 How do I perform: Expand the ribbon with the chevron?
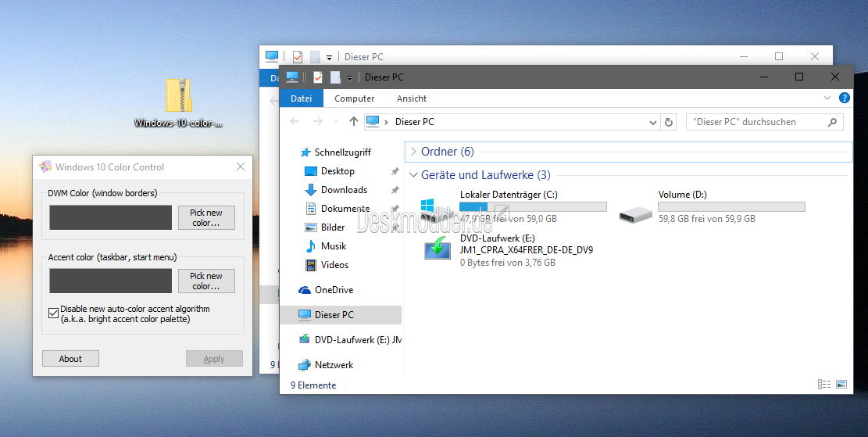click(827, 98)
